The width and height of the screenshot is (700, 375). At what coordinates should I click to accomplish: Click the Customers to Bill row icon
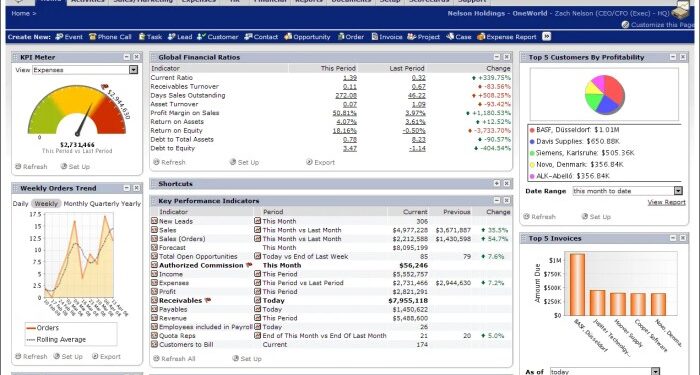tap(154, 344)
